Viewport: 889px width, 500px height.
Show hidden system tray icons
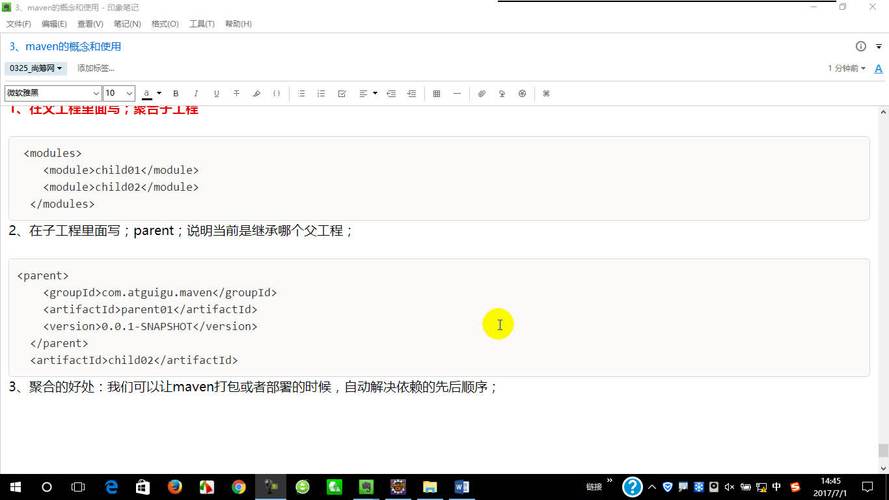click(x=652, y=487)
